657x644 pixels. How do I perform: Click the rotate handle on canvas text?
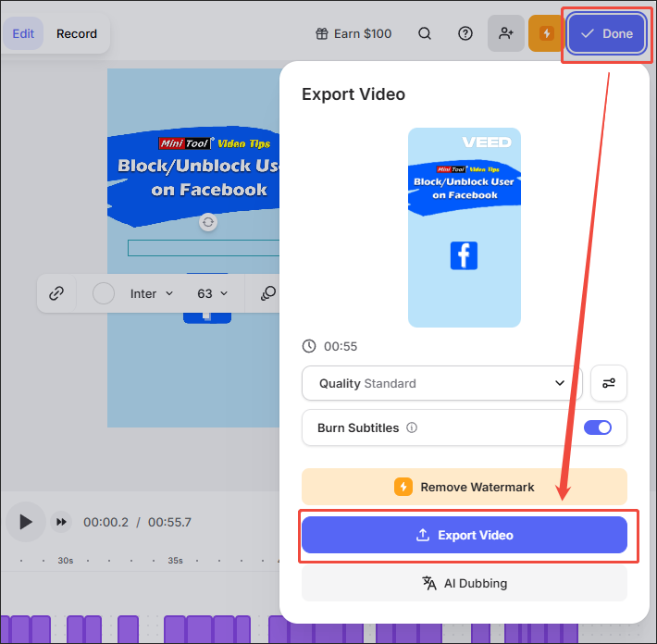[208, 222]
